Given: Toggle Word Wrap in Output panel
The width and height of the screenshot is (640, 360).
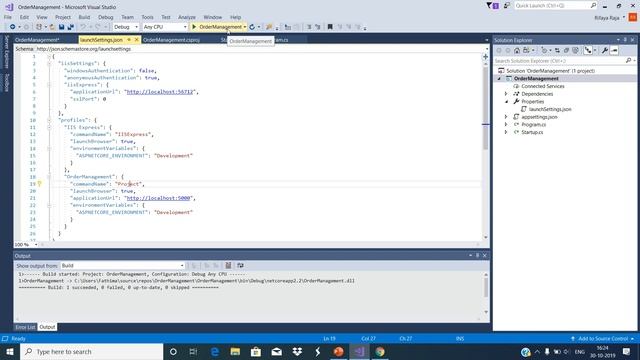Looking at the screenshot, I should (x=240, y=265).
